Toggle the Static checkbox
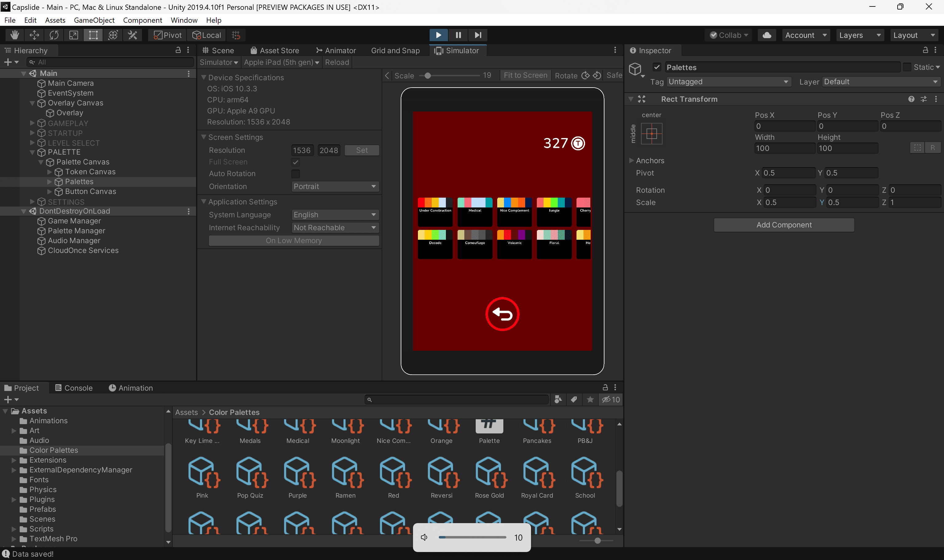This screenshot has height=560, width=944. [907, 67]
